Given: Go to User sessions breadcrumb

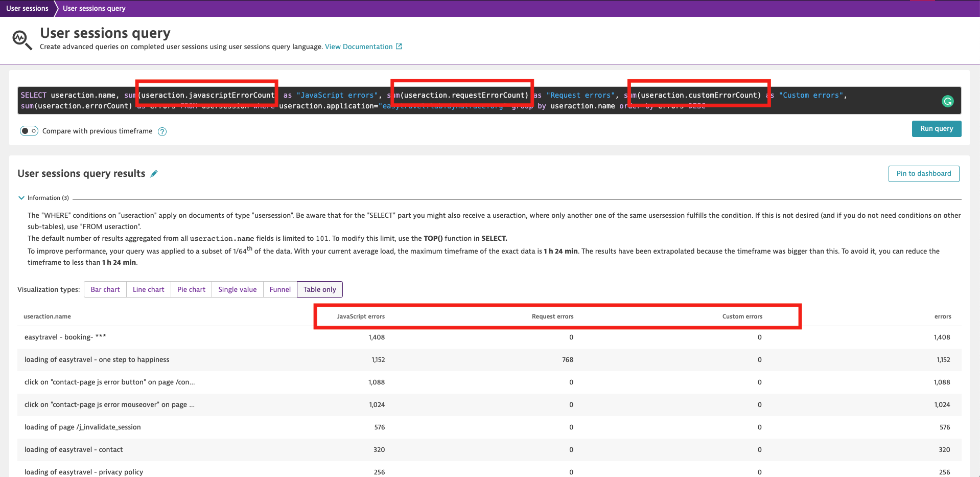Looking at the screenshot, I should point(27,8).
